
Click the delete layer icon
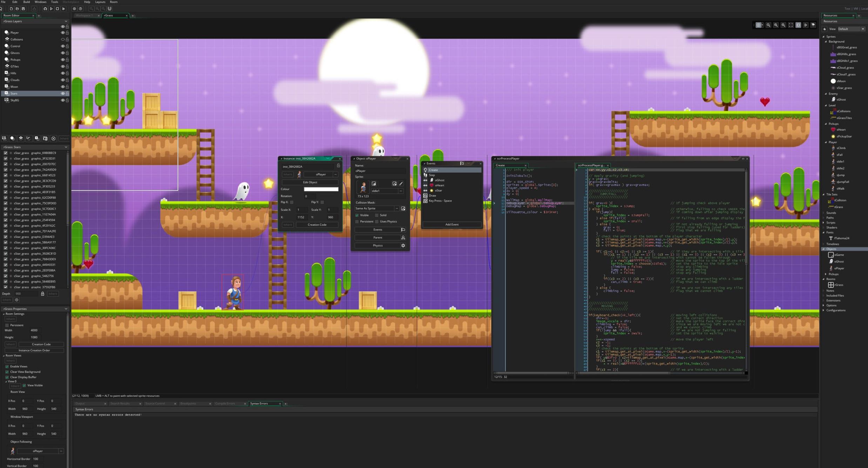[53, 138]
